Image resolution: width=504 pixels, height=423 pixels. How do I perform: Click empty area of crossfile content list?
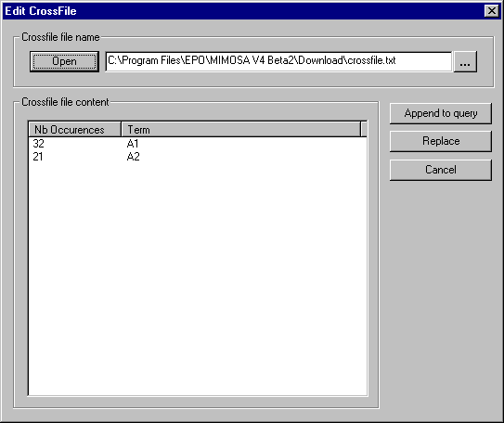(198, 276)
